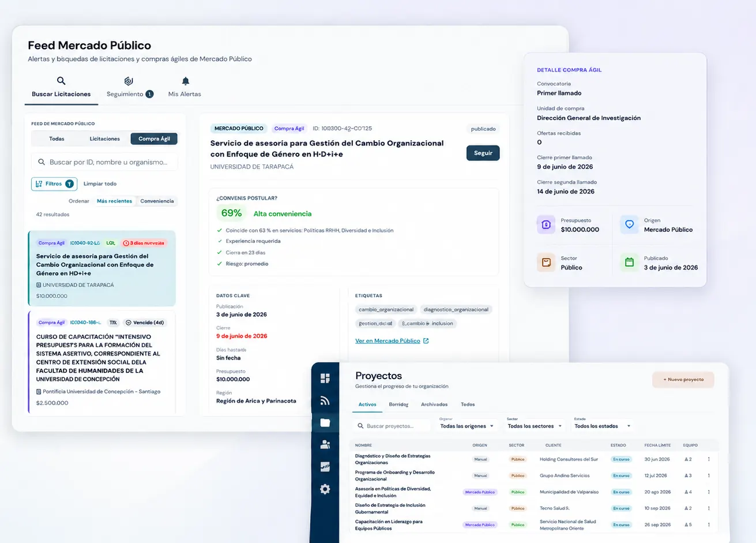Click the green Publicado calendar icon

[629, 263]
